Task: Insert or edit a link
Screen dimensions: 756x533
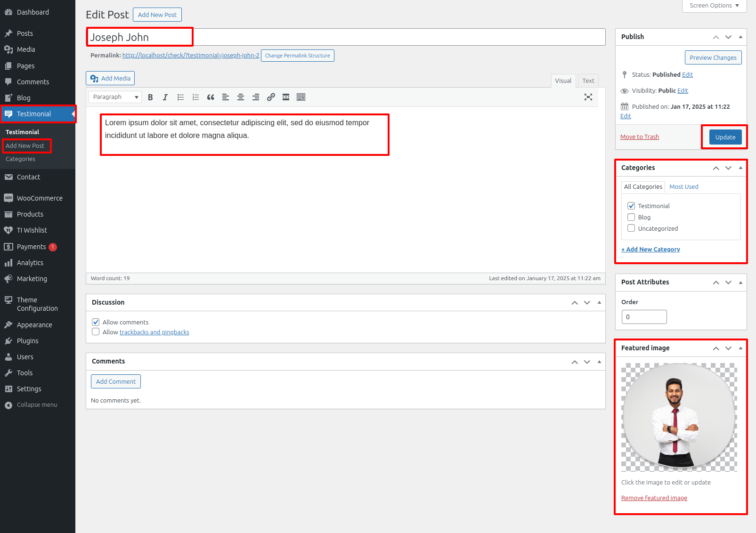Action: pos(271,97)
